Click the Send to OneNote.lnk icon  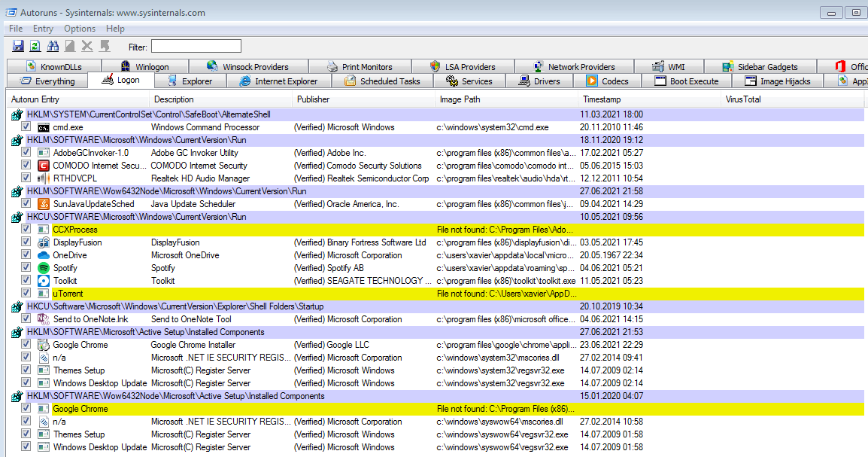point(43,319)
